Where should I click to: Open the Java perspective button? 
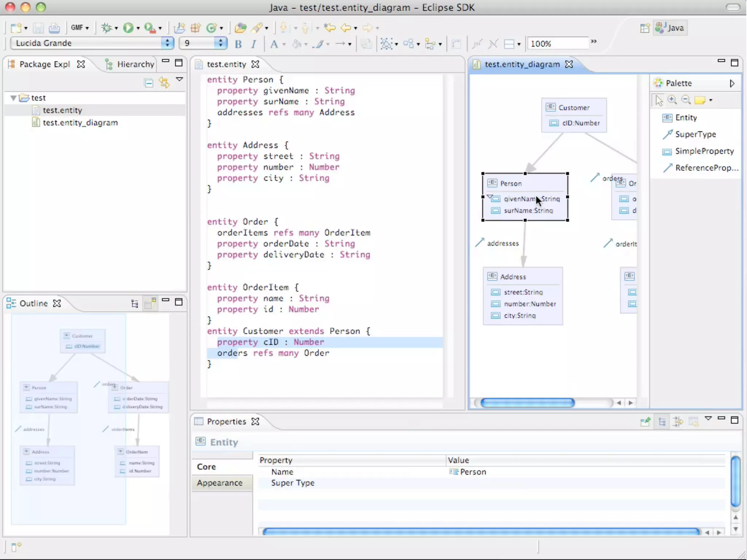(670, 28)
